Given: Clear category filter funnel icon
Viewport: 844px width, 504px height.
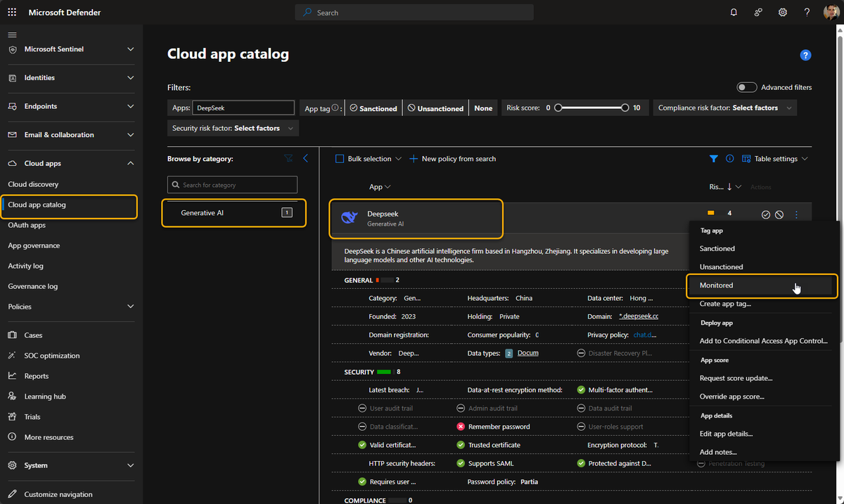Looking at the screenshot, I should 288,159.
